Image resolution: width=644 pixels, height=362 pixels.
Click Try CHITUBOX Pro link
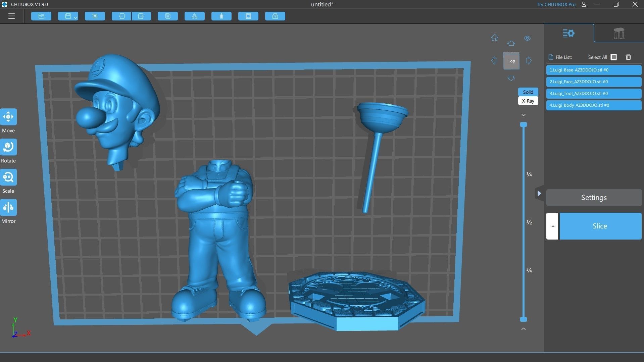(556, 4)
